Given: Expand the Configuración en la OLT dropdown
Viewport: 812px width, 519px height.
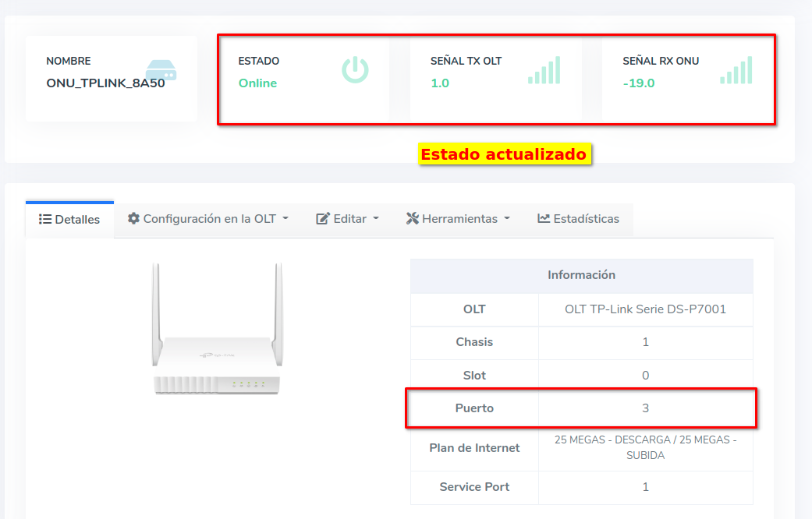Looking at the screenshot, I should click(285, 219).
